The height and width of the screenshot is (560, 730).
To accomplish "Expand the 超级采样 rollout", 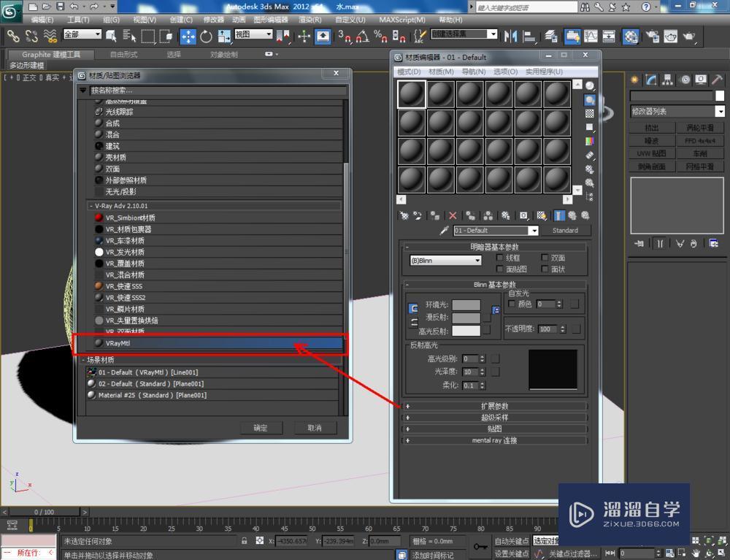I will pyautogui.click(x=494, y=418).
